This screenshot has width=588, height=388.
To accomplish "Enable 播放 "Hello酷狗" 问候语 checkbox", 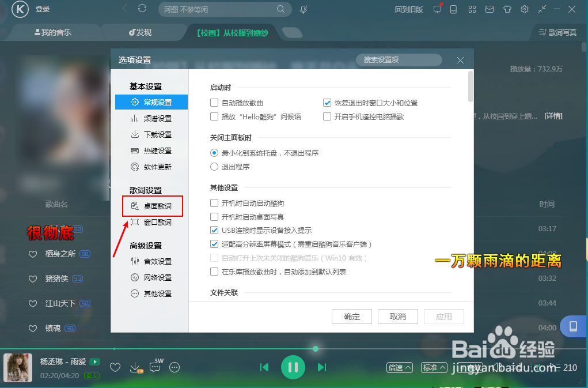I will (x=214, y=116).
